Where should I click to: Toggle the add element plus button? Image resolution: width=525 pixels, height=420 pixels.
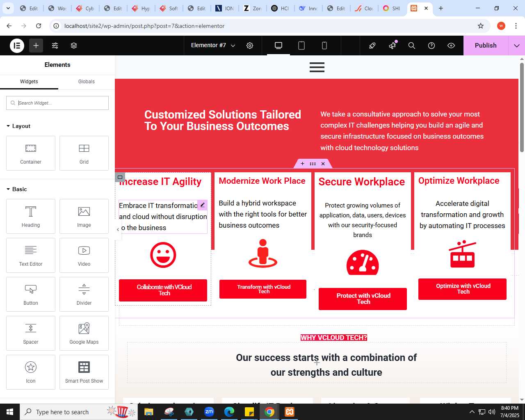36,46
